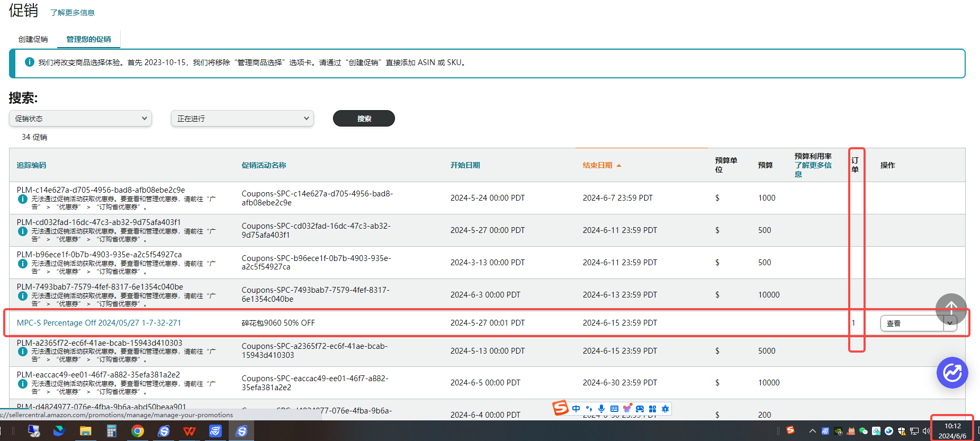980x441 pixels.
Task: Click the budget value "5000"
Action: coord(767,351)
